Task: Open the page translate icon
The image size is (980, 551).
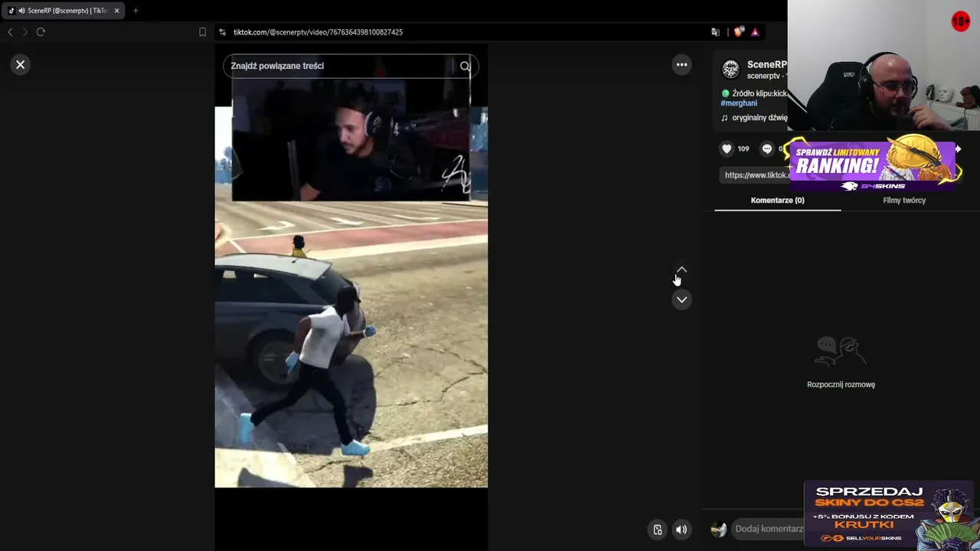Action: tap(715, 32)
